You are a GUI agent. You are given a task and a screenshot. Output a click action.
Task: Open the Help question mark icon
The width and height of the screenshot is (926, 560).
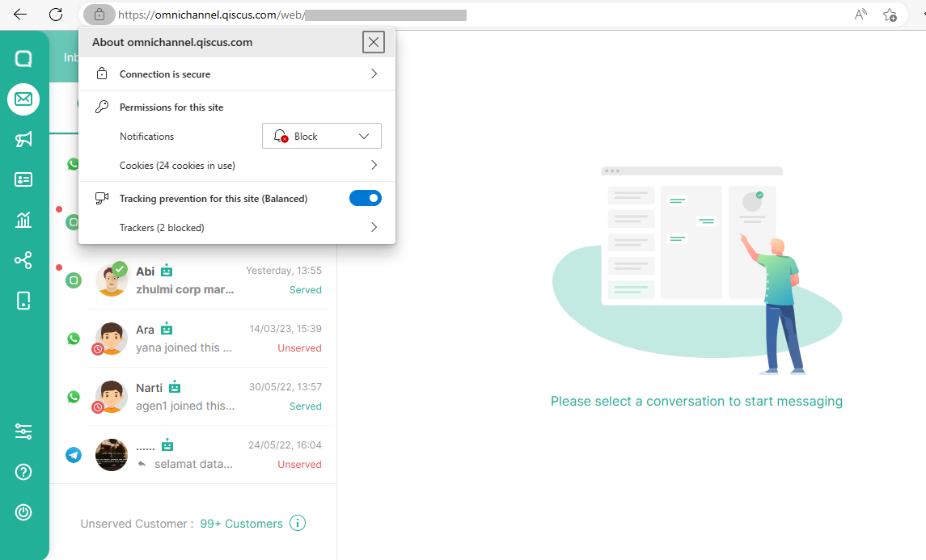[x=23, y=472]
